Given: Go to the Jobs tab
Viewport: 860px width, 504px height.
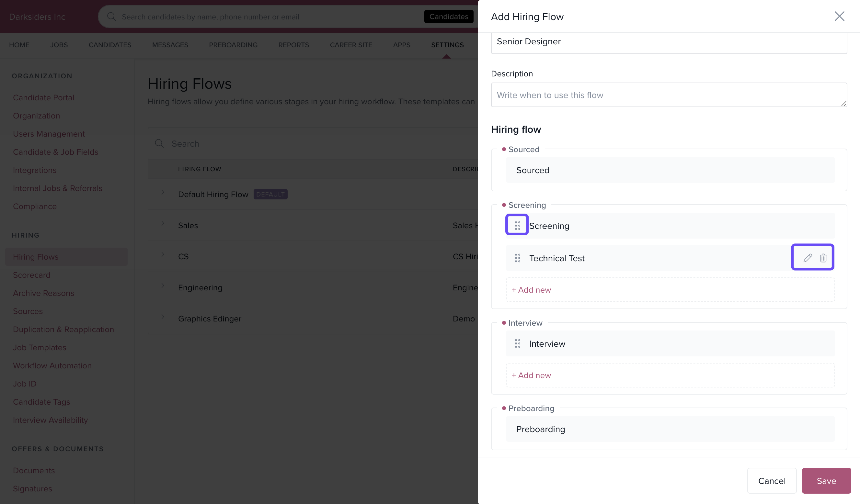Looking at the screenshot, I should click(x=59, y=45).
